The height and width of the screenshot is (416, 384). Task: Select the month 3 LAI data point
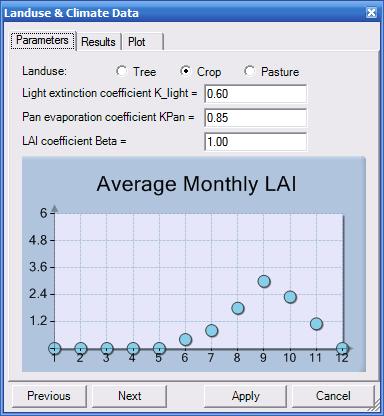107,349
